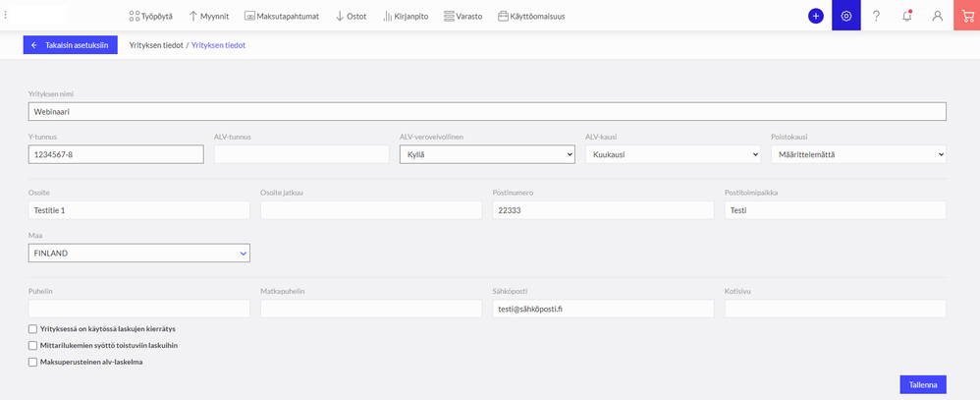This screenshot has width=980, height=400.
Task: Click the Kirjanpito bar chart icon
Action: tap(388, 17)
